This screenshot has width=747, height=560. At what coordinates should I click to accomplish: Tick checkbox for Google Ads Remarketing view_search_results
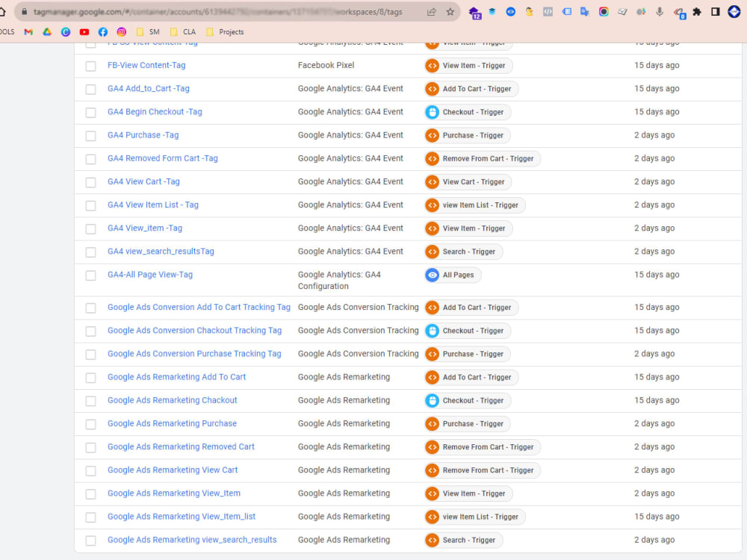(90, 541)
